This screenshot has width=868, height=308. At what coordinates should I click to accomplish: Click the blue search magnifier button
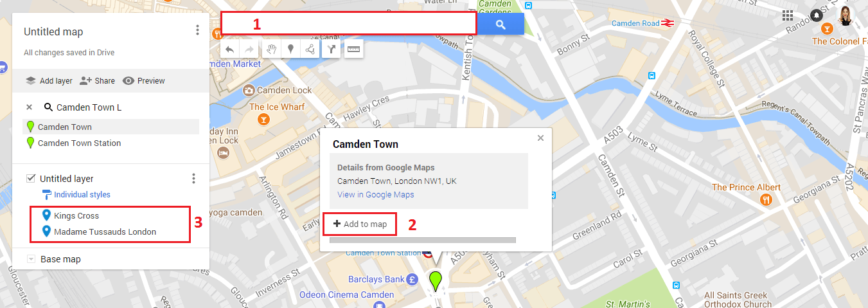[x=500, y=24]
